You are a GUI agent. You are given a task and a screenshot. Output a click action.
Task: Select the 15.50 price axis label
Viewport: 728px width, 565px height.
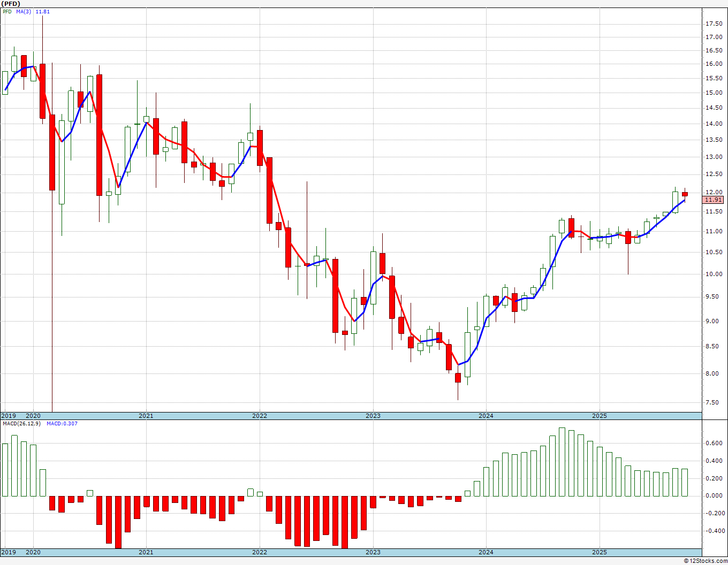click(x=714, y=78)
